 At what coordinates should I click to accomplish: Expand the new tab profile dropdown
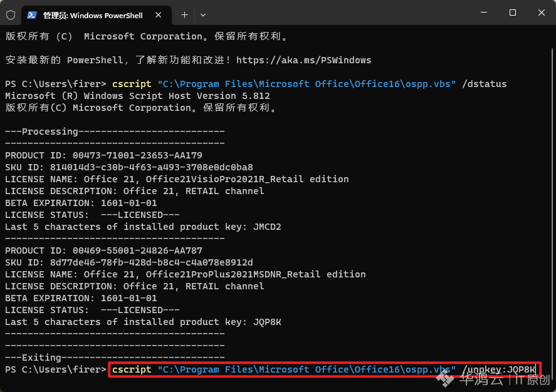(203, 15)
